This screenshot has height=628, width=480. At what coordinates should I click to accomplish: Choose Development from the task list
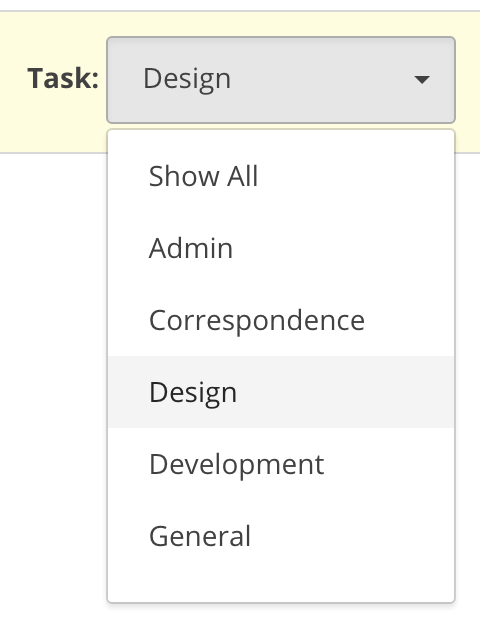tap(281, 464)
